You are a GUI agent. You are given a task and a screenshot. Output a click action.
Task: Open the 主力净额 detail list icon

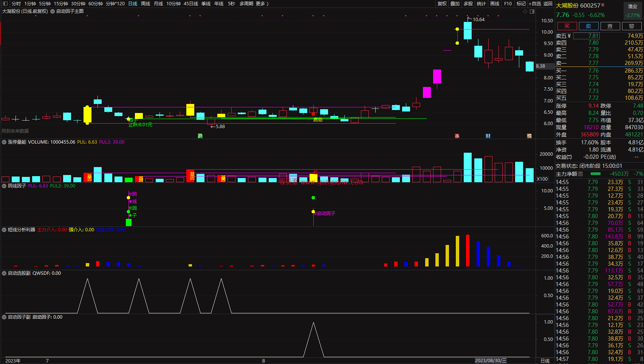[581, 174]
